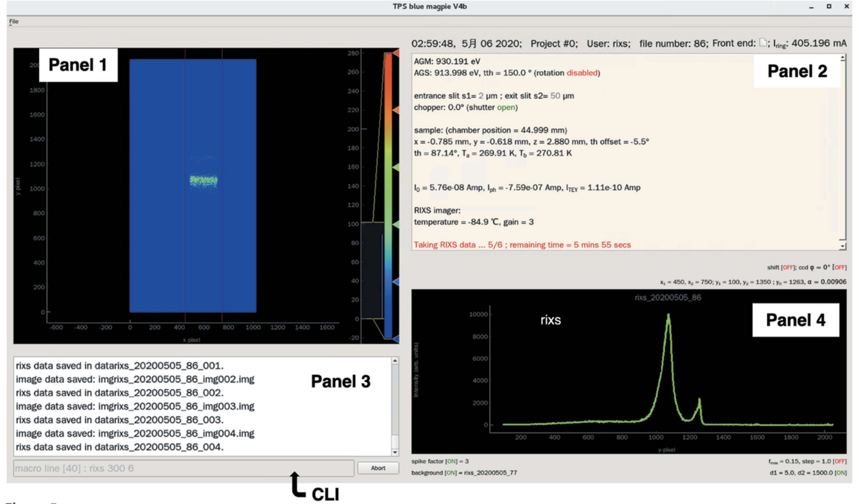Click the top red colorbar marker triangle
This screenshot has height=504, width=859.
click(396, 53)
